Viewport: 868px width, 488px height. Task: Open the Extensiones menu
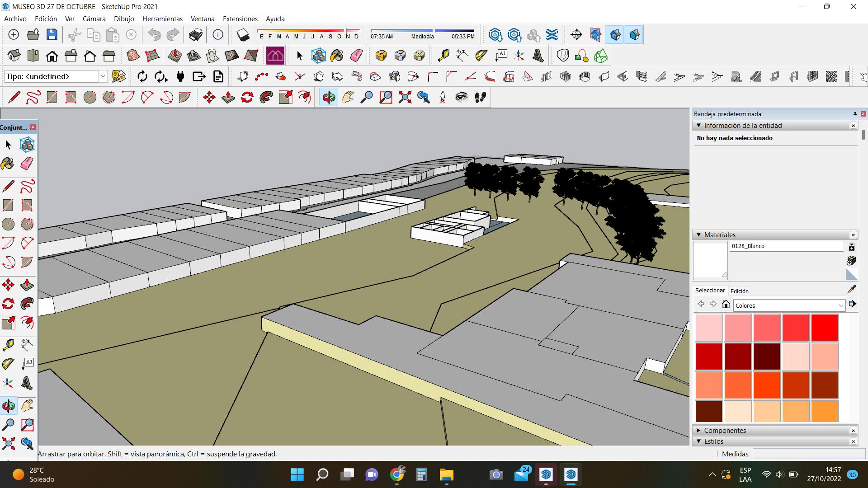(x=240, y=19)
